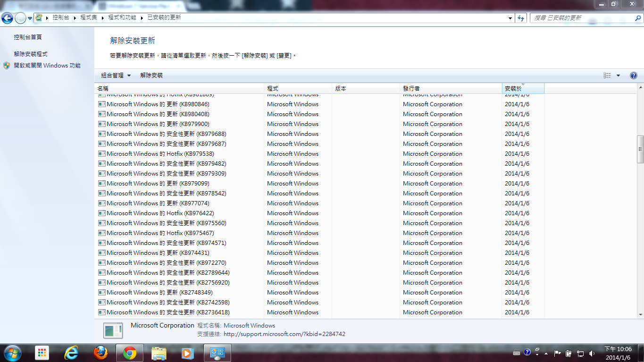Open 開啟或關閉 Windows 功能 link
Viewport: 644px width, 362px height.
(47, 66)
